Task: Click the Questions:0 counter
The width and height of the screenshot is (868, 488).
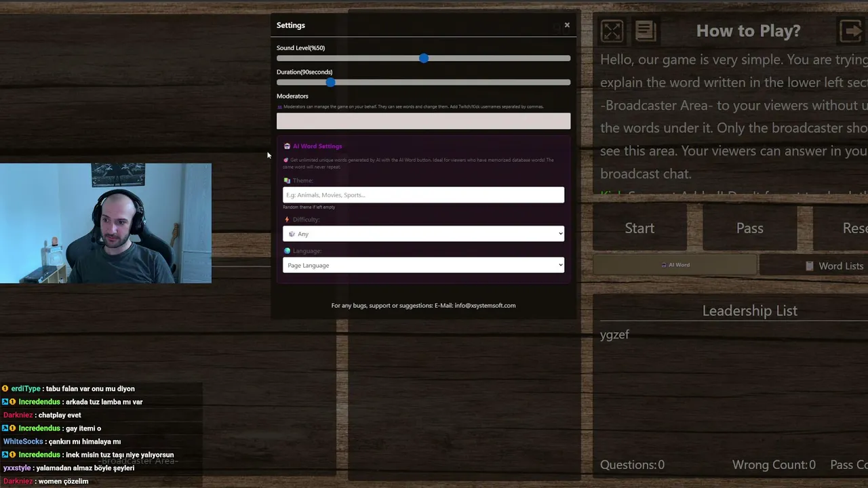Action: click(x=632, y=465)
